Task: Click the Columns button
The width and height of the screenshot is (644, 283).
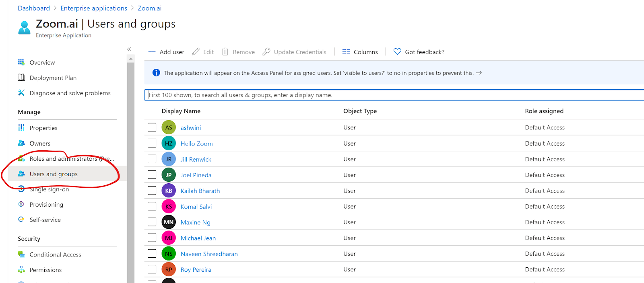Action: click(360, 52)
